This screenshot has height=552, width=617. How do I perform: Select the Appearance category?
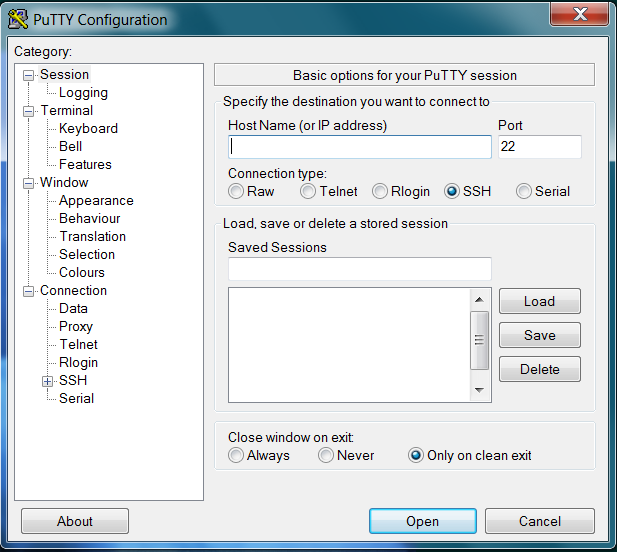click(96, 201)
